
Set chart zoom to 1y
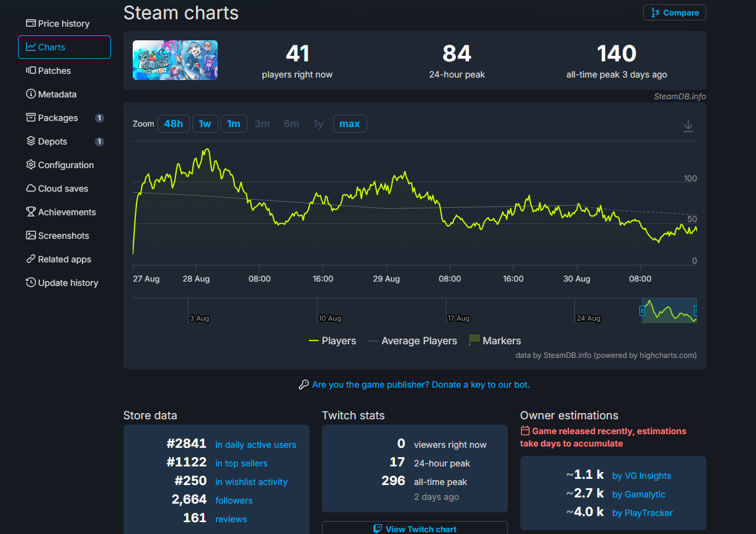pyautogui.click(x=318, y=124)
